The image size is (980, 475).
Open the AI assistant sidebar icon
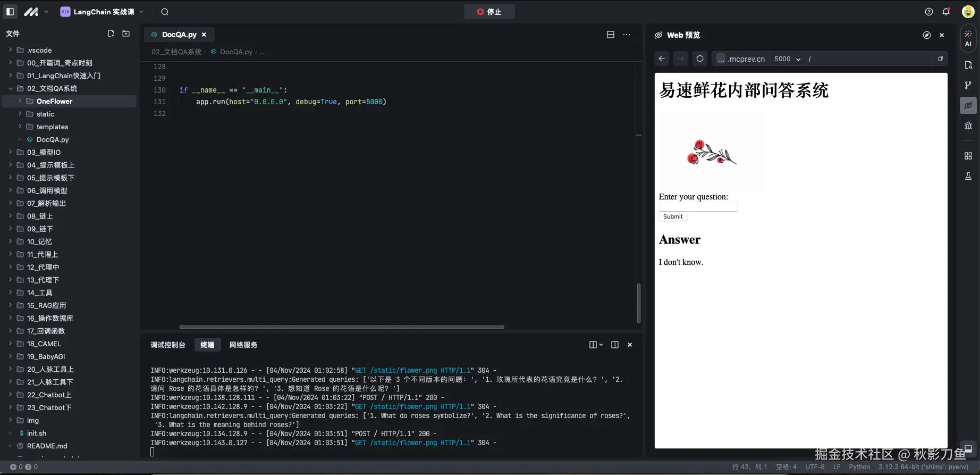(x=968, y=39)
